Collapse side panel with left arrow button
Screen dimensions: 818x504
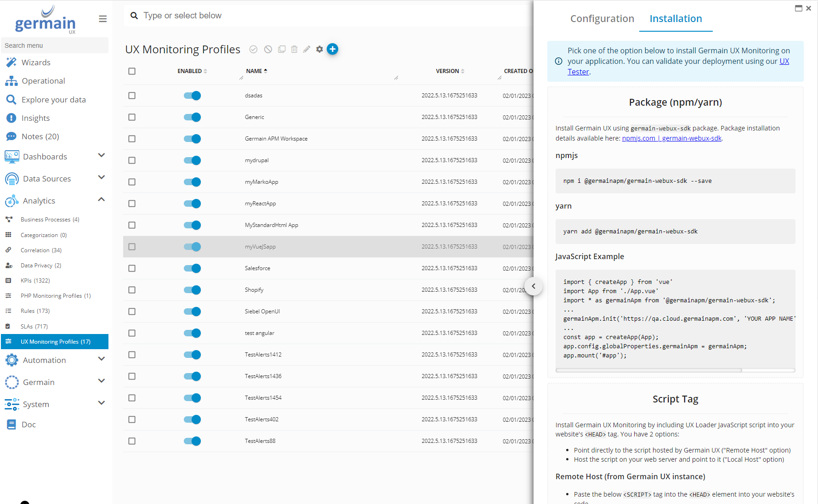533,286
